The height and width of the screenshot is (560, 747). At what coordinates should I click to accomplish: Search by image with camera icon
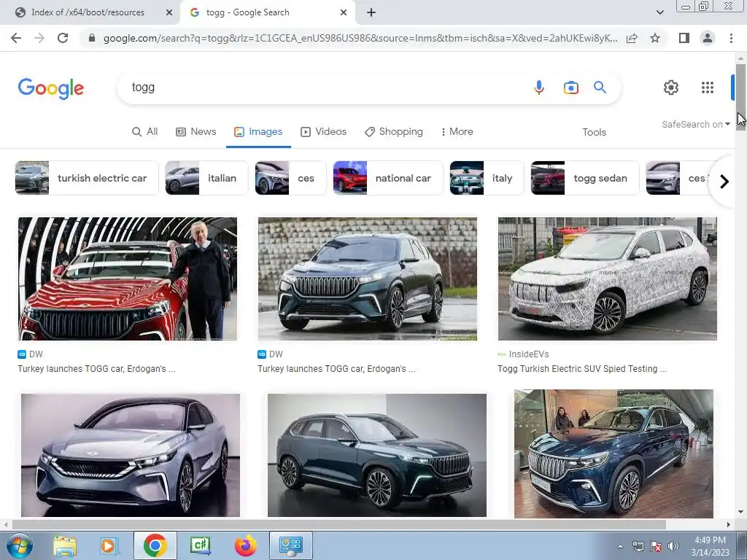coord(570,87)
